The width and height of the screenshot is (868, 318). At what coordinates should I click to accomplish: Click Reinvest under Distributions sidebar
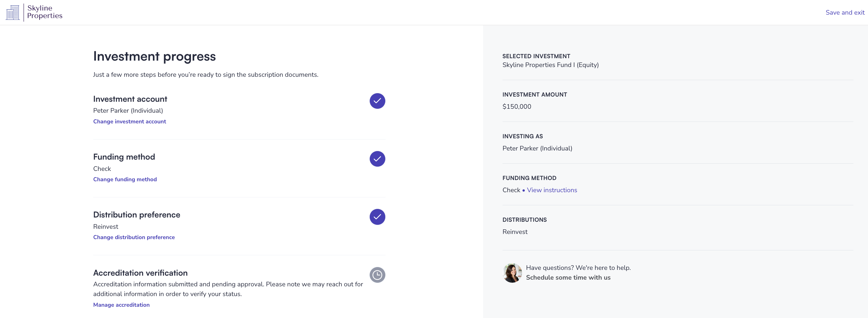(515, 232)
